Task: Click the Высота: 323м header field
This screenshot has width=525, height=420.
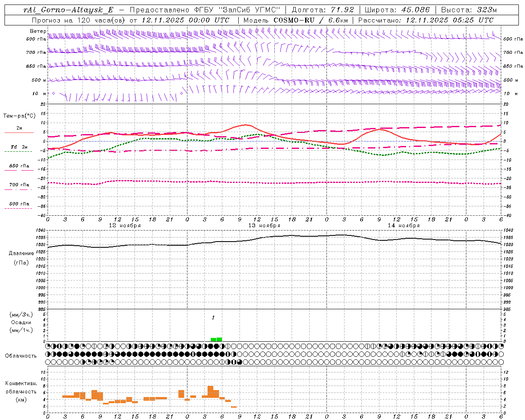Action: click(x=470, y=10)
